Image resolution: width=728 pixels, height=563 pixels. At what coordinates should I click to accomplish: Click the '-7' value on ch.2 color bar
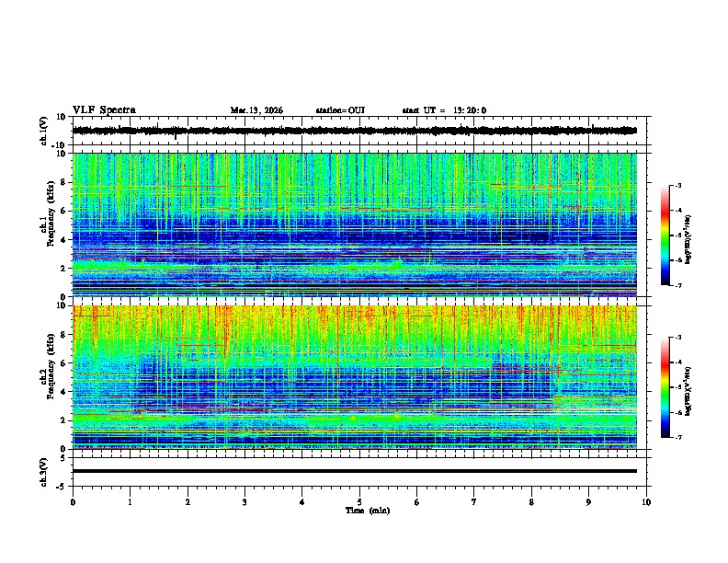(x=677, y=438)
